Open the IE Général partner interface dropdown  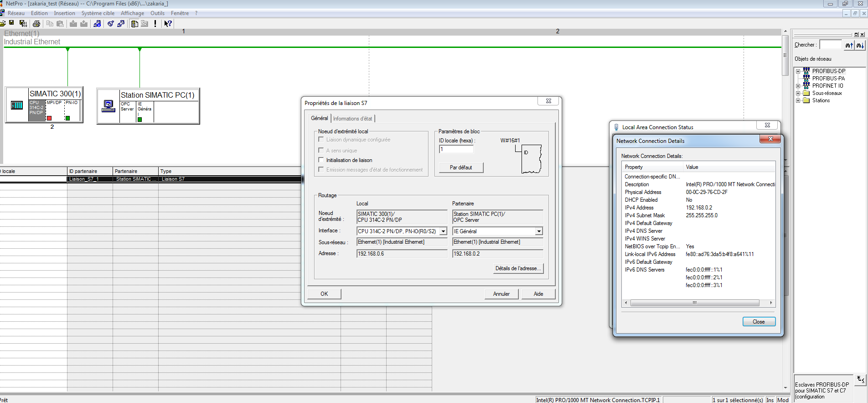point(539,231)
